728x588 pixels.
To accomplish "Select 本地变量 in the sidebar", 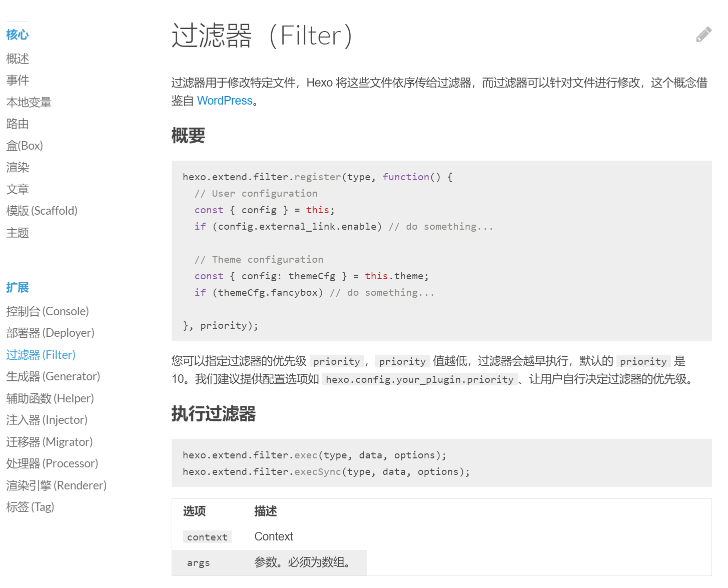I will 29,102.
